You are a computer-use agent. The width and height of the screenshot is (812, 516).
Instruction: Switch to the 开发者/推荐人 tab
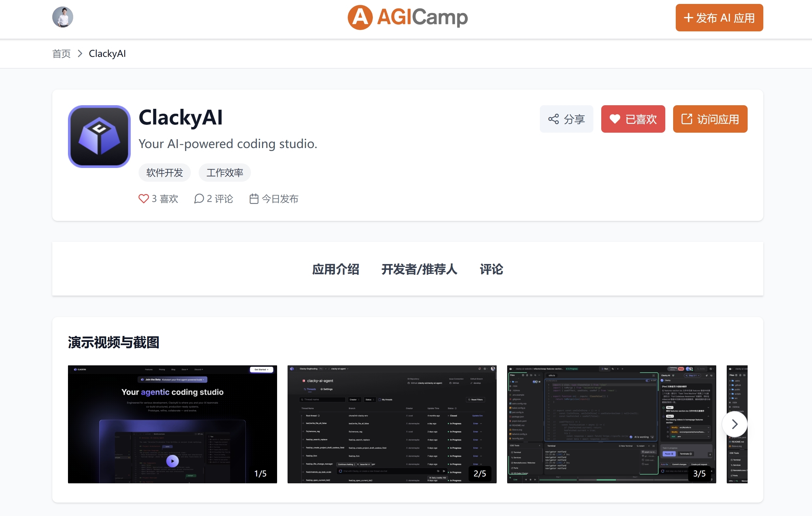[419, 269]
